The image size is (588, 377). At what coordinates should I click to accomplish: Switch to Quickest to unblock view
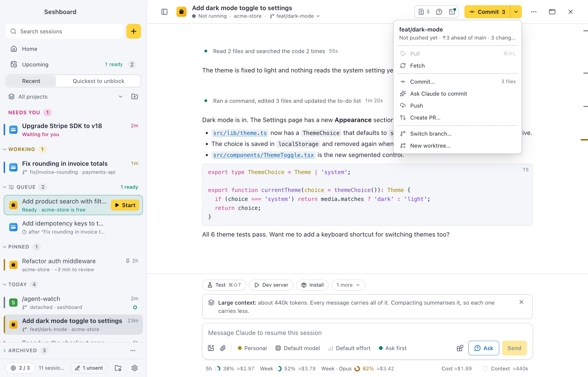(x=98, y=81)
